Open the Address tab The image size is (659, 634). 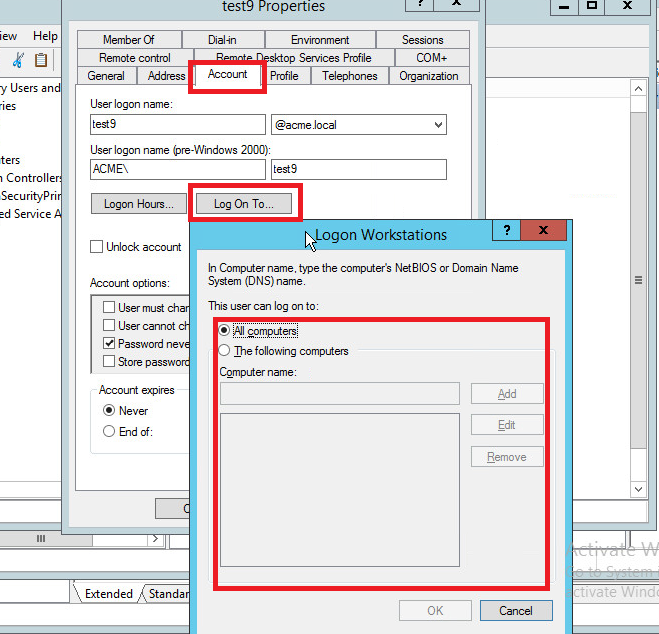[166, 76]
